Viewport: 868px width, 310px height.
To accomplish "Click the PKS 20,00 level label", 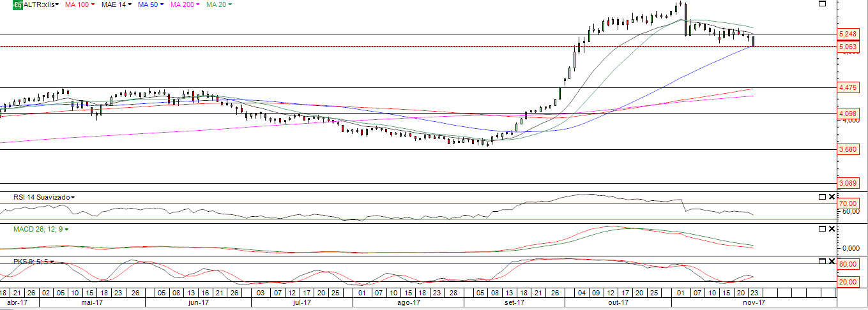I will click(849, 282).
